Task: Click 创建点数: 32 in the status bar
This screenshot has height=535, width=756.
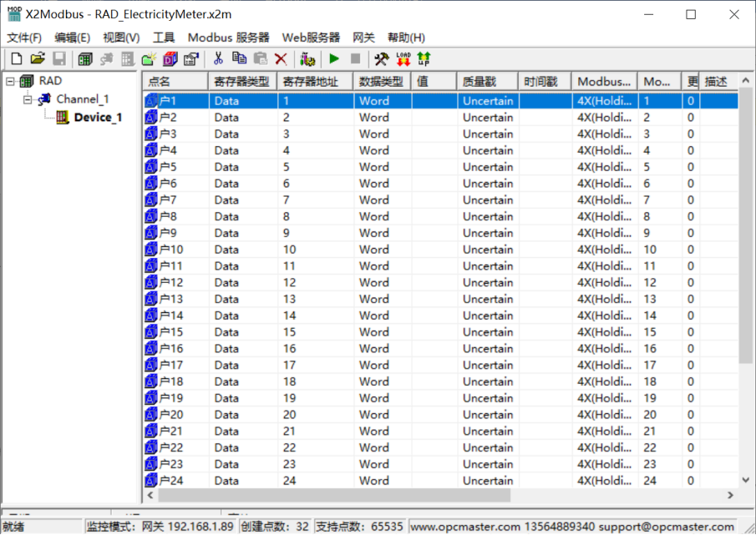Action: point(275,527)
